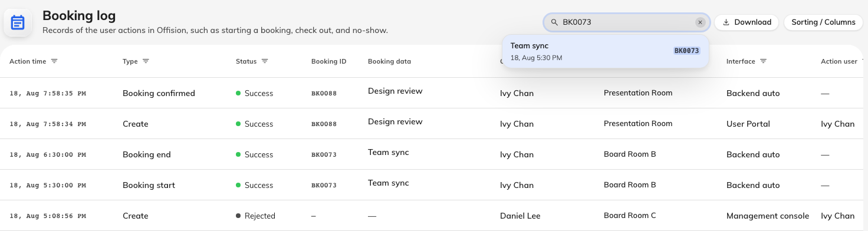Open the Action time column filter
868x231 pixels.
pos(54,61)
